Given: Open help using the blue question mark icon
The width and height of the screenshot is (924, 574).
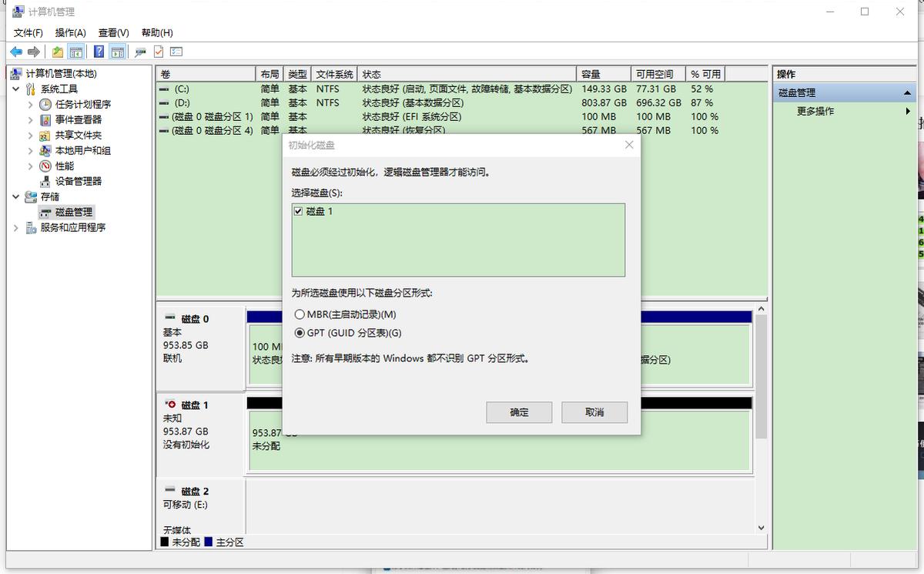Looking at the screenshot, I should pyautogui.click(x=99, y=52).
